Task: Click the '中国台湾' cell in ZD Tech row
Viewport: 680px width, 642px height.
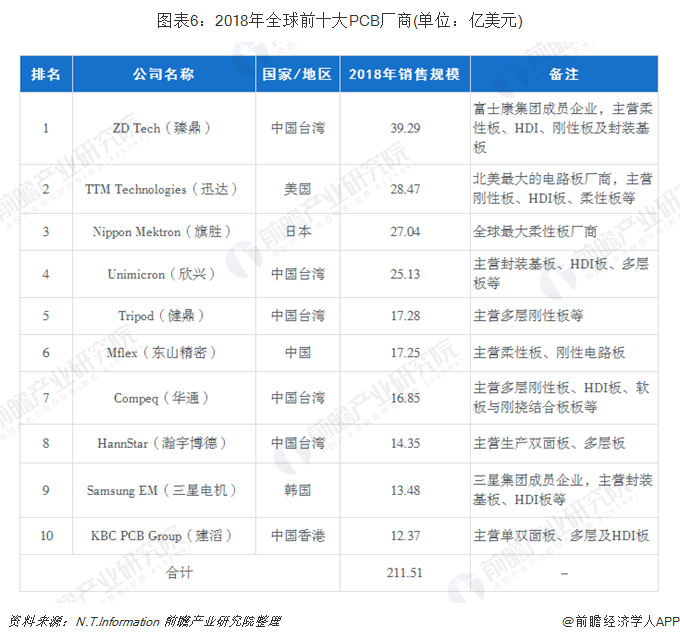Action: click(298, 128)
